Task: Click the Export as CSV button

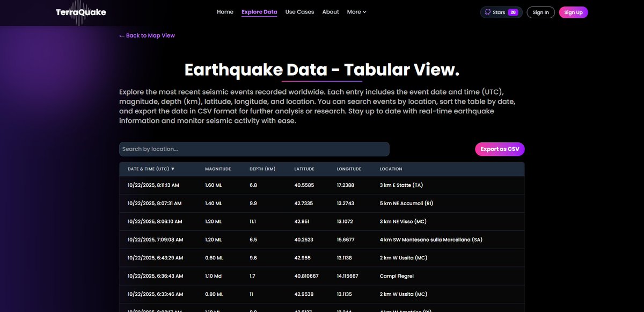Action: pyautogui.click(x=500, y=149)
